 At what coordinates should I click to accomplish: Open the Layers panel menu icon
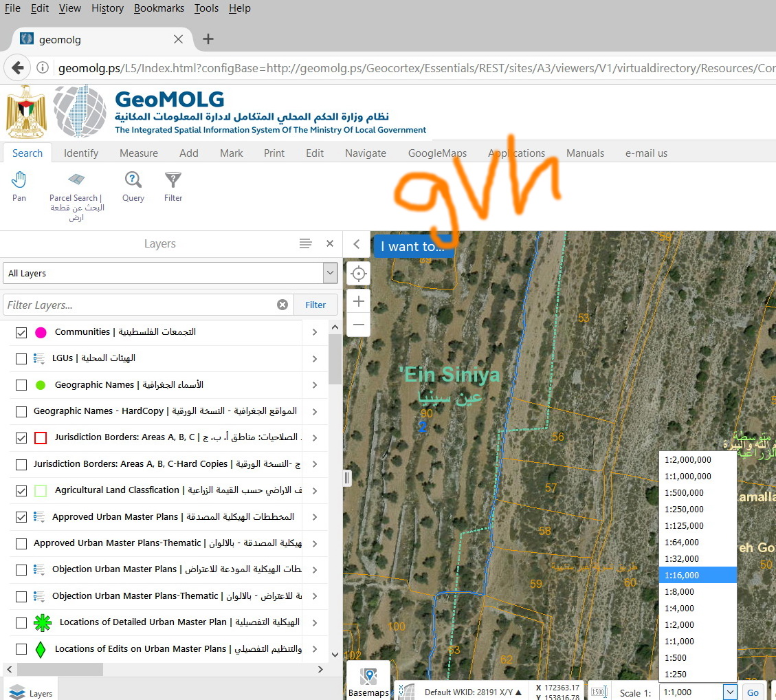pyautogui.click(x=305, y=243)
